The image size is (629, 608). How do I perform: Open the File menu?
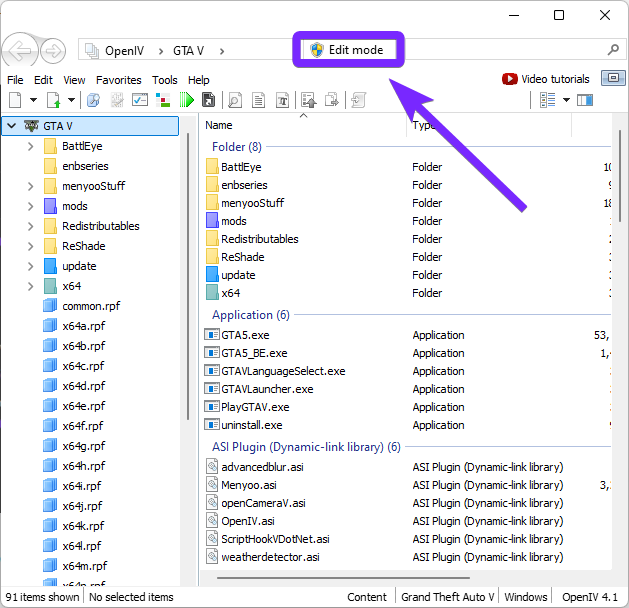[x=15, y=80]
